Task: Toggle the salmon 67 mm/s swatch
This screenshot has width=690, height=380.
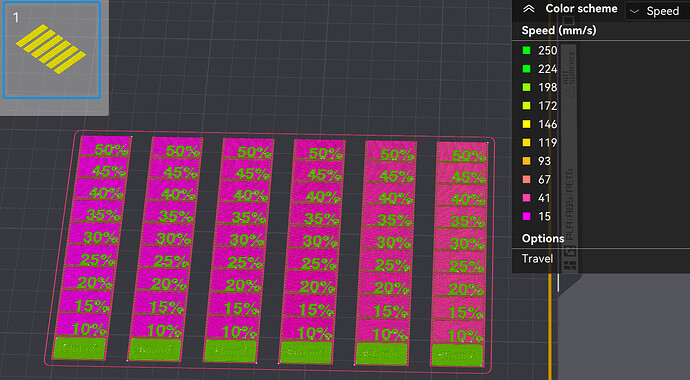Action: pos(526,180)
